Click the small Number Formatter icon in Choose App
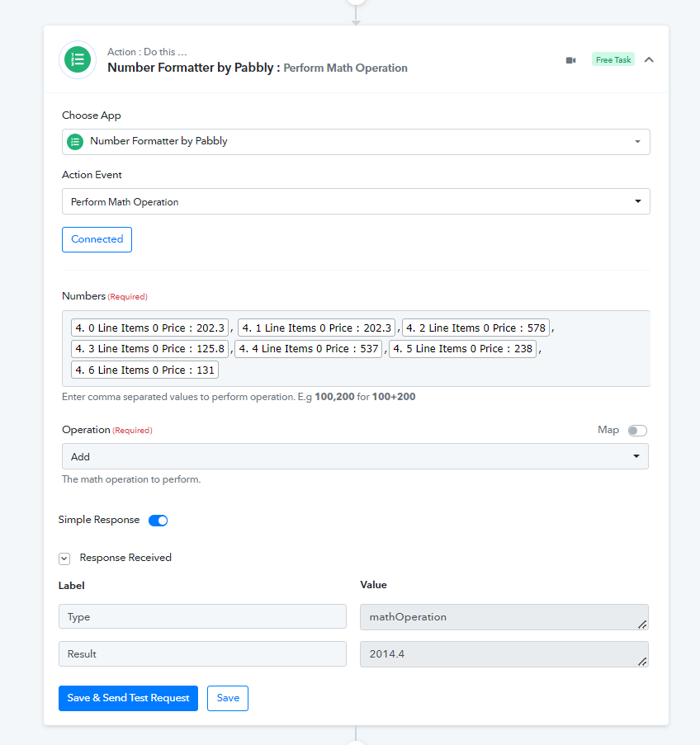Image resolution: width=700 pixels, height=745 pixels. click(75, 142)
